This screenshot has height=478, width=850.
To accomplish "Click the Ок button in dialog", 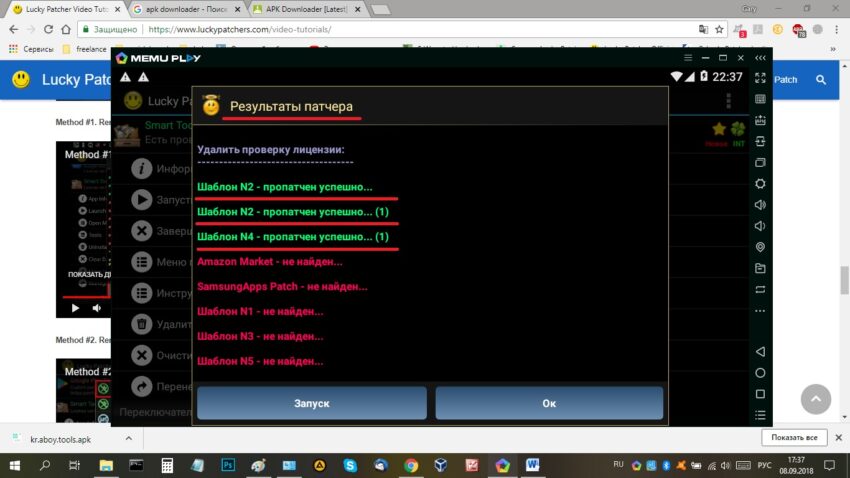I will (549, 403).
